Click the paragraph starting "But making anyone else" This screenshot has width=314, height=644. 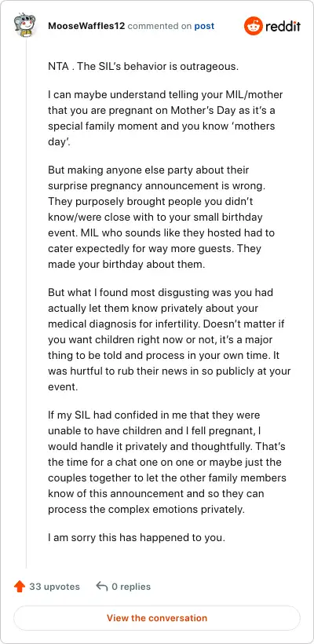[x=161, y=217]
